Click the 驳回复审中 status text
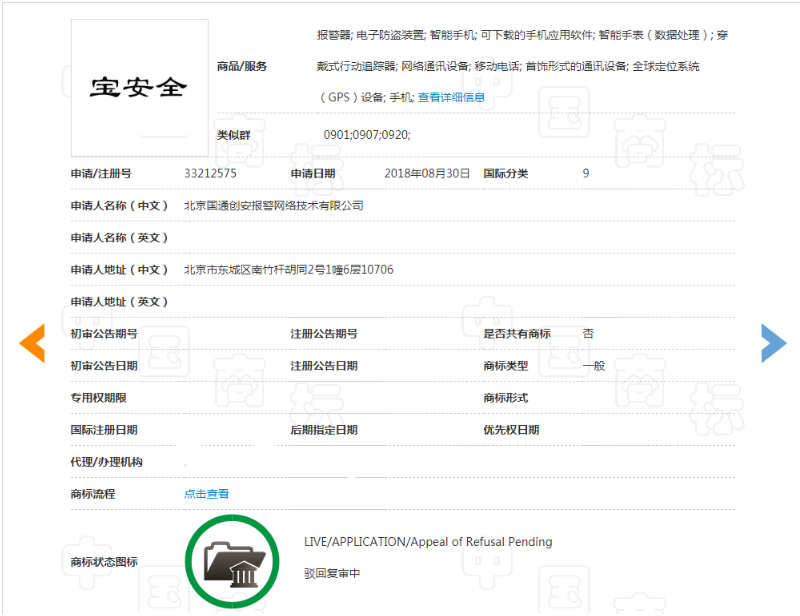This screenshot has height=616, width=800. 332,574
